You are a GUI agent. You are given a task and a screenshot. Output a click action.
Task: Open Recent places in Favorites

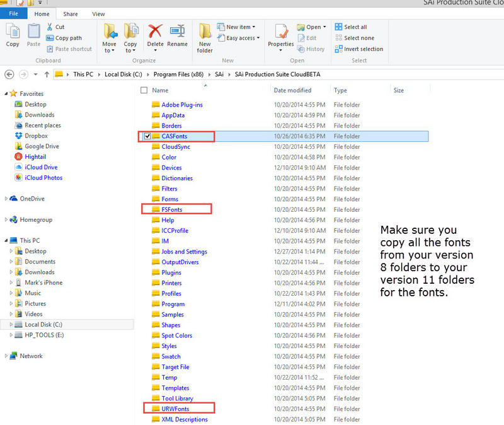[x=38, y=125]
